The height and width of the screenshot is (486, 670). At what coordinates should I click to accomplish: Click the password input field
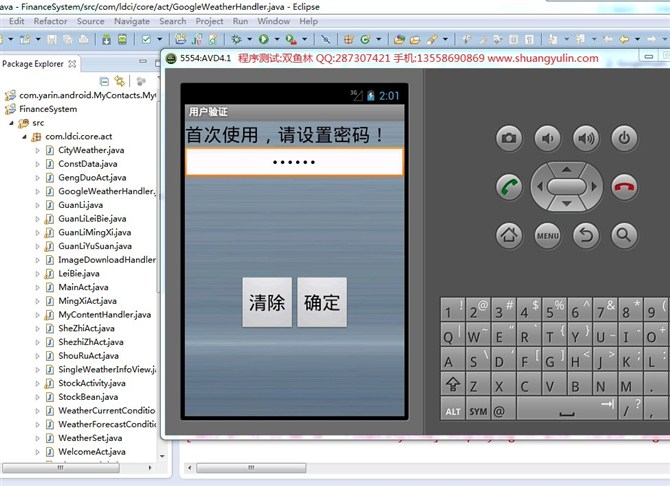coord(294,162)
